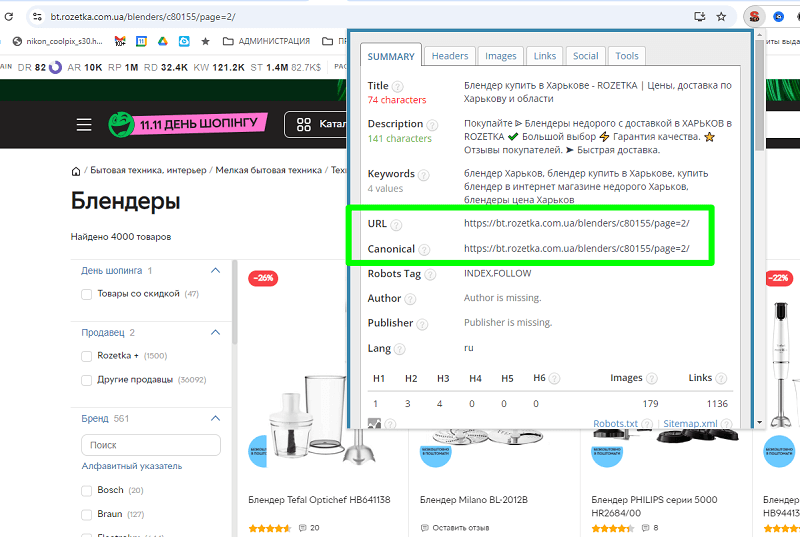The image size is (800, 537).
Task: Check the Товары со скидкой filter
Action: [x=87, y=294]
